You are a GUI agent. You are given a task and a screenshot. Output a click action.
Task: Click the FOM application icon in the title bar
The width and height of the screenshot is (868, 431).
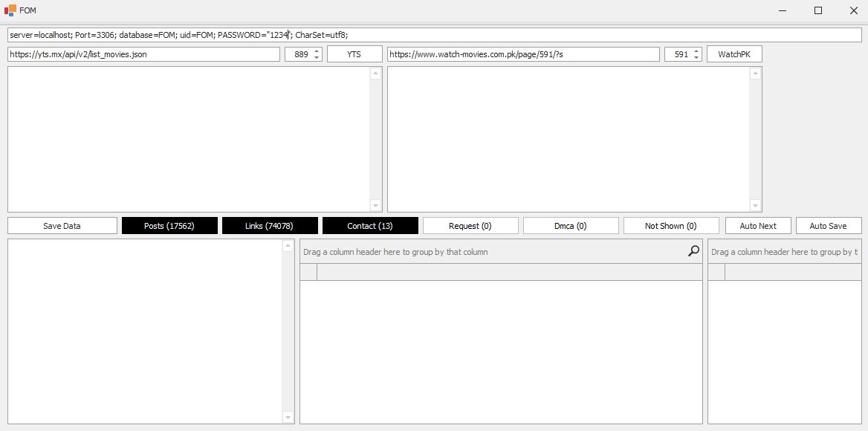[10, 10]
